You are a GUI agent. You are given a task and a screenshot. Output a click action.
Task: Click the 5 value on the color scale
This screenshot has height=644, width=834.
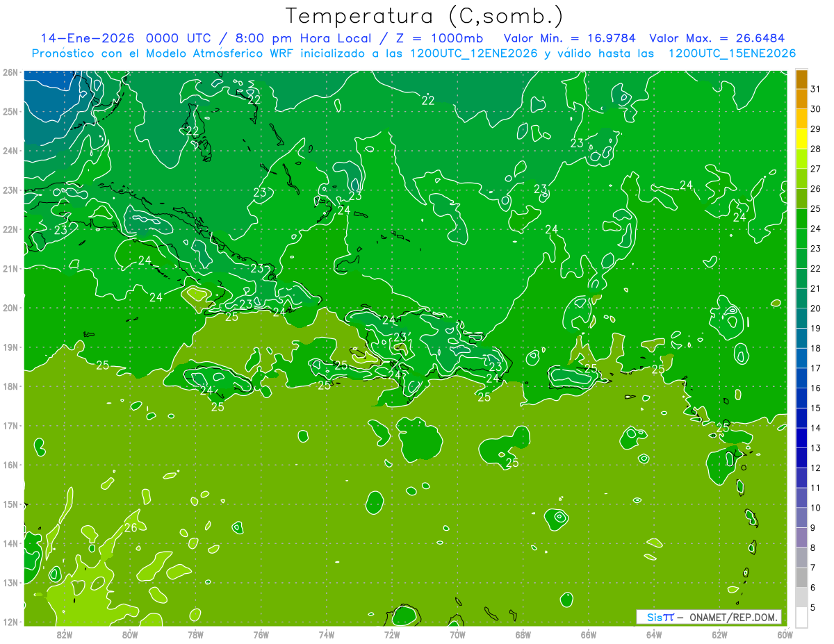[814, 608]
